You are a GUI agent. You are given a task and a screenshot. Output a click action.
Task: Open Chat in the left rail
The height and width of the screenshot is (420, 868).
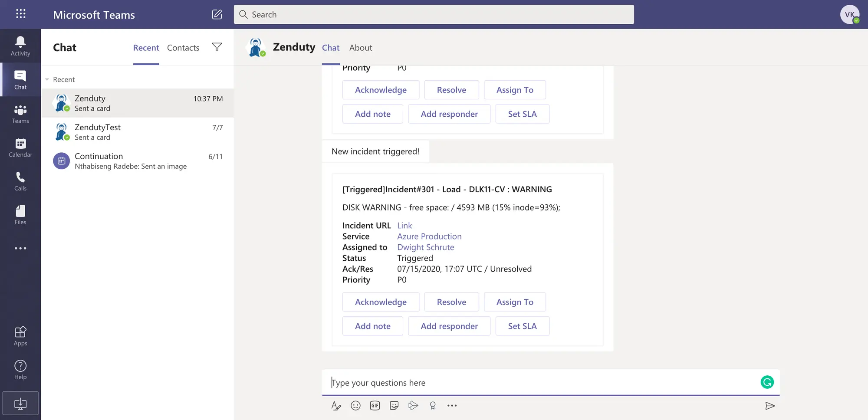pos(20,80)
